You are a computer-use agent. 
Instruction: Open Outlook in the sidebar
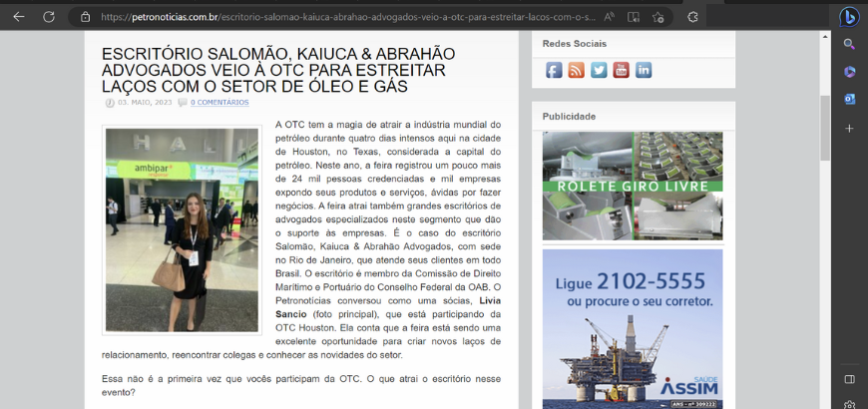849,99
